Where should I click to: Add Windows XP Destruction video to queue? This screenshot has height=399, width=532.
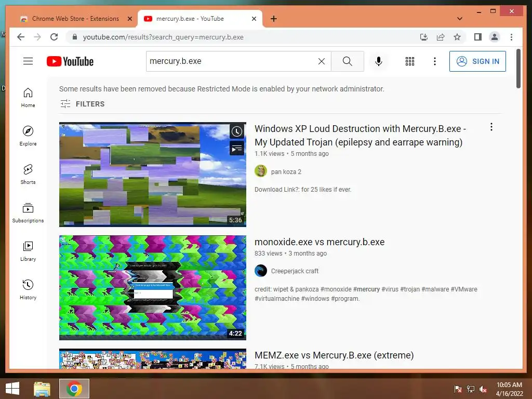point(236,148)
